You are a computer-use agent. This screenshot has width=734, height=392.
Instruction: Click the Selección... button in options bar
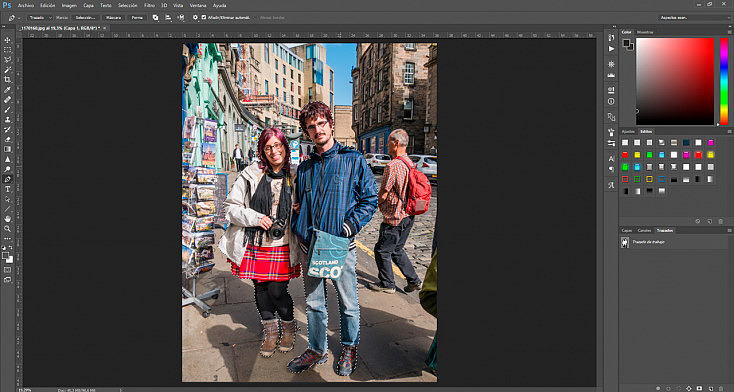85,17
